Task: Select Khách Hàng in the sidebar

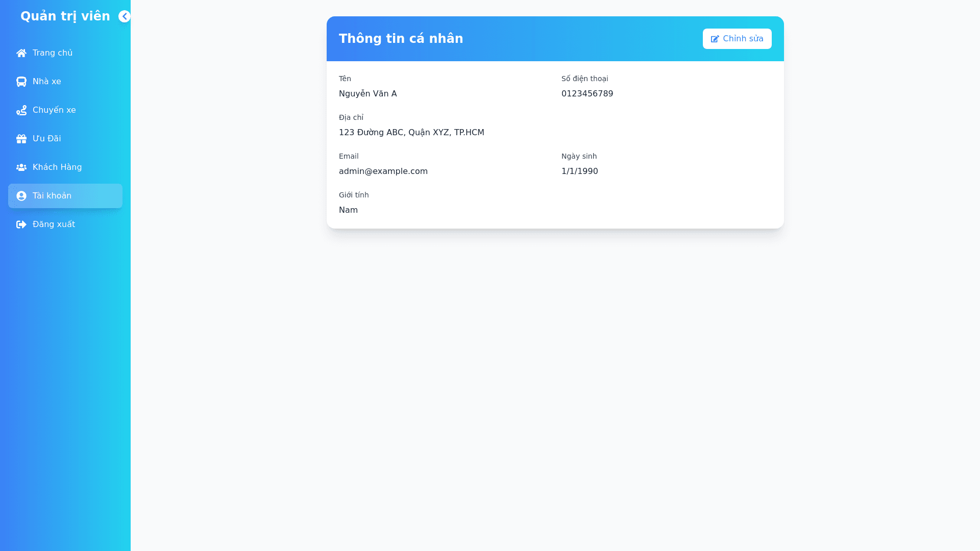Action: coord(57,167)
